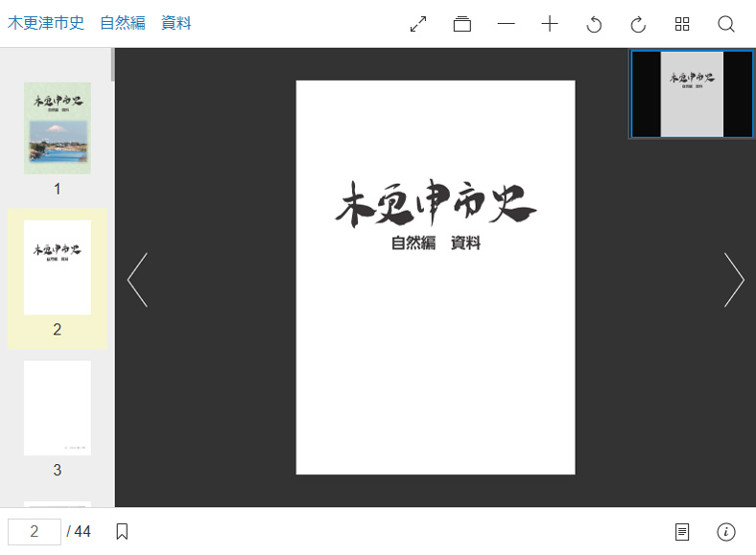Switch to the stacked page view icon
Viewport: 756px width, 555px height.
461,24
